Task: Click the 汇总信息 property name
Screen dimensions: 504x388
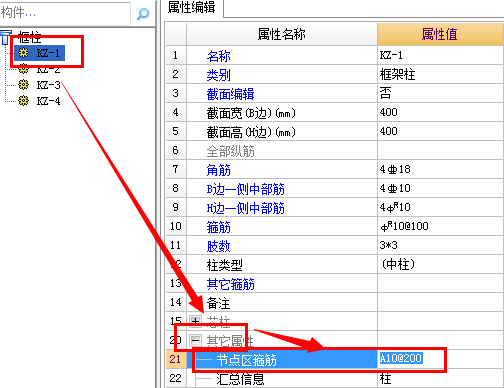Action: tap(240, 379)
